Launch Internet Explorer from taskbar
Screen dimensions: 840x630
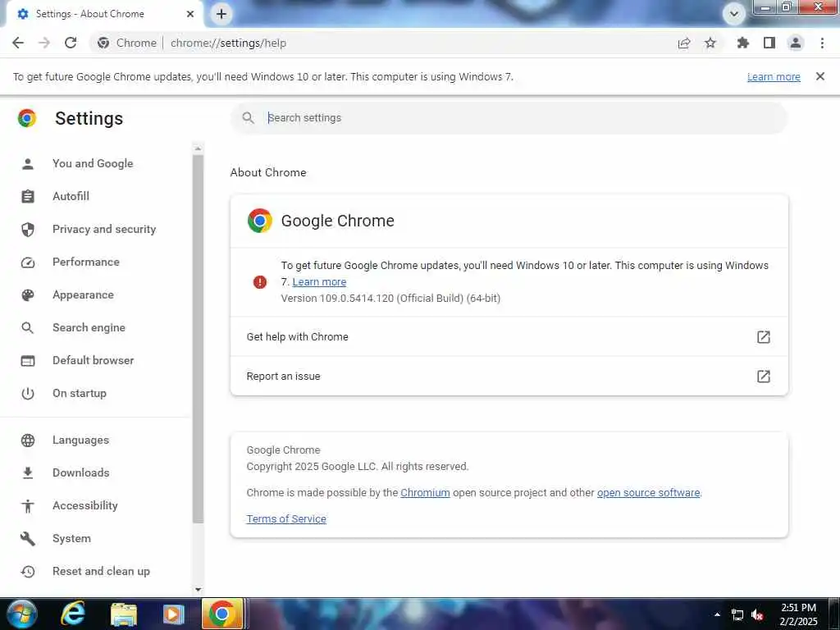(x=73, y=614)
